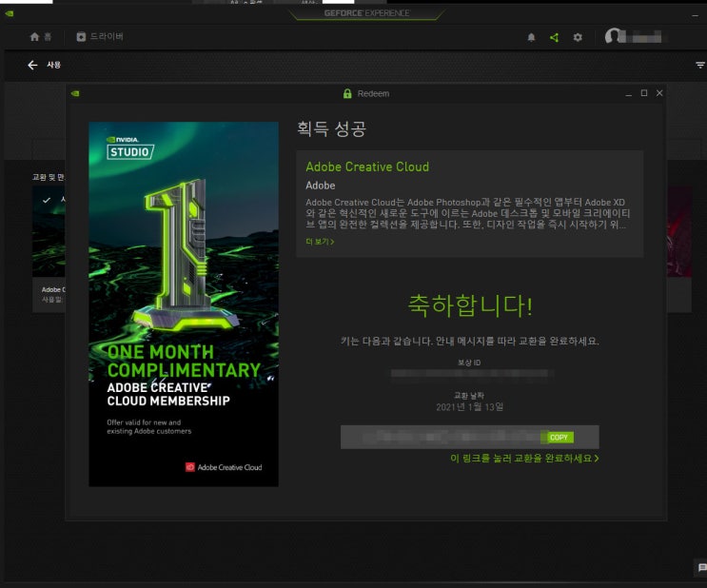Screen dimensions: 707x588
Task: Click the NVIDIA logo in Redeem window
Action: pyautogui.click(x=75, y=93)
